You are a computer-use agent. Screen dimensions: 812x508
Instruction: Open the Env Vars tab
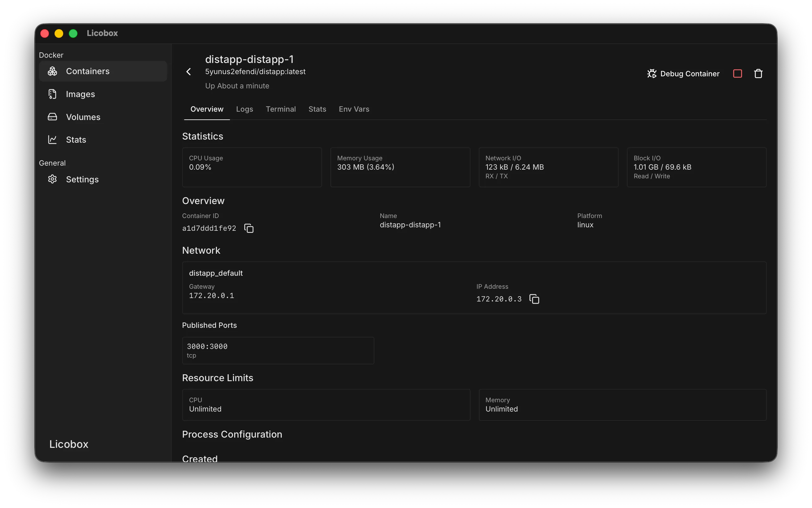354,109
